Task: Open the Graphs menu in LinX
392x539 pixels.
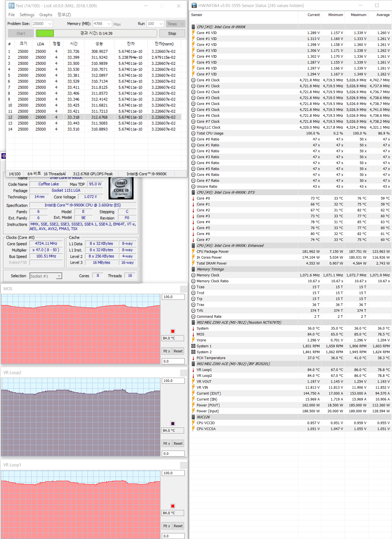Action: 46,15
